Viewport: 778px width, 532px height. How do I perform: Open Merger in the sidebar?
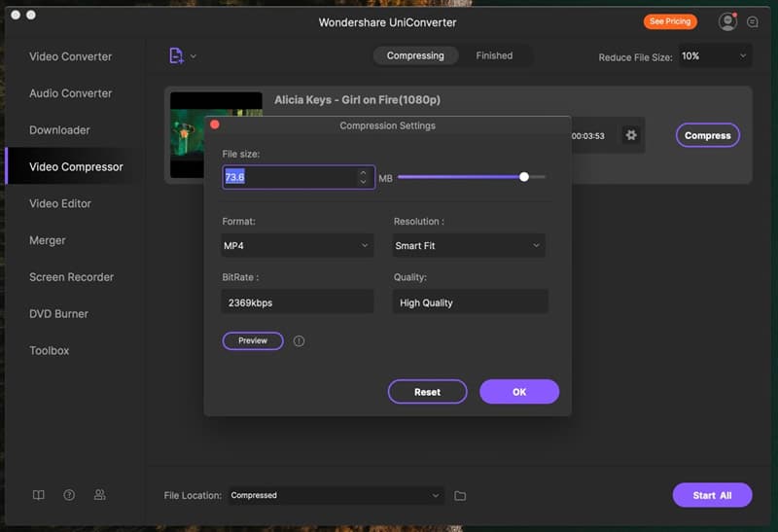point(47,240)
